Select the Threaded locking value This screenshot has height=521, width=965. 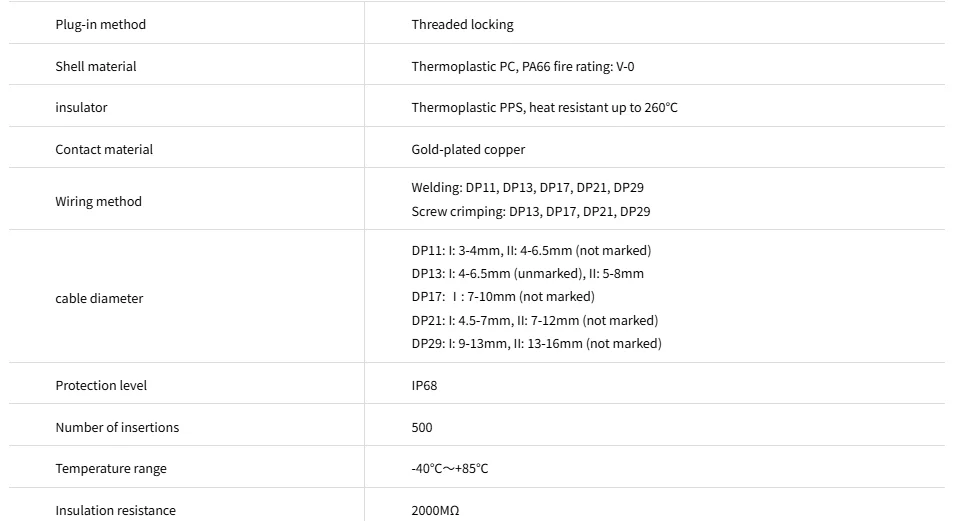pos(462,25)
